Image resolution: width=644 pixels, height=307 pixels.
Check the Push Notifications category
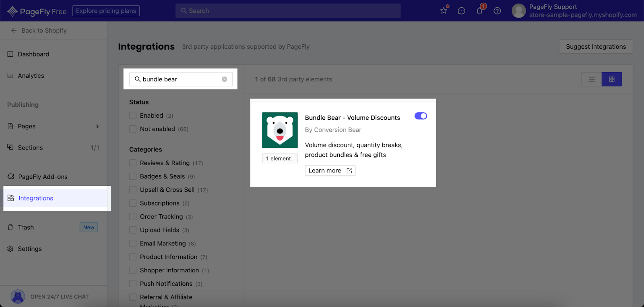pyautogui.click(x=133, y=284)
